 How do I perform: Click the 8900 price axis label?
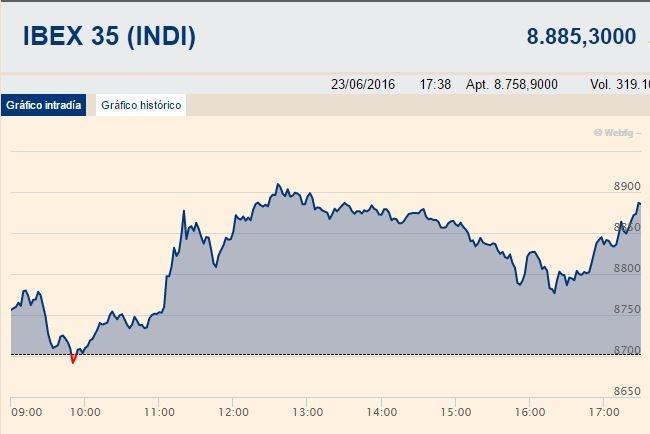(627, 186)
